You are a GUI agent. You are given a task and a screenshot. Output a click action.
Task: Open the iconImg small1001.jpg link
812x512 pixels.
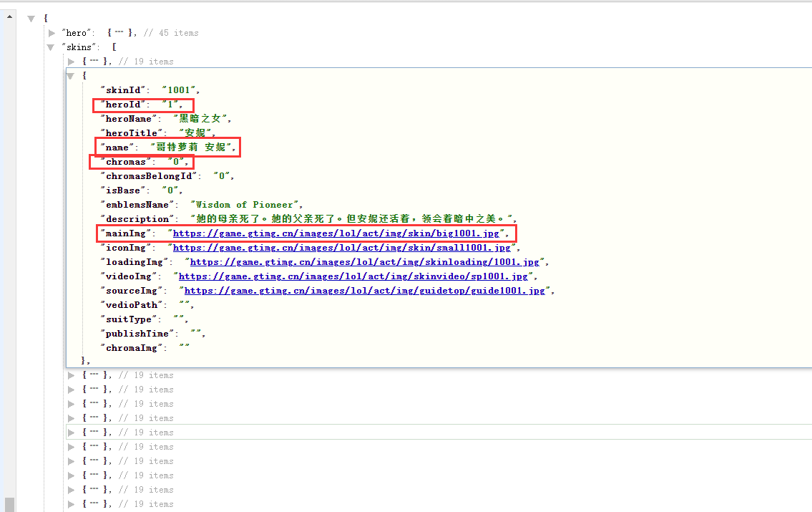pyautogui.click(x=341, y=248)
